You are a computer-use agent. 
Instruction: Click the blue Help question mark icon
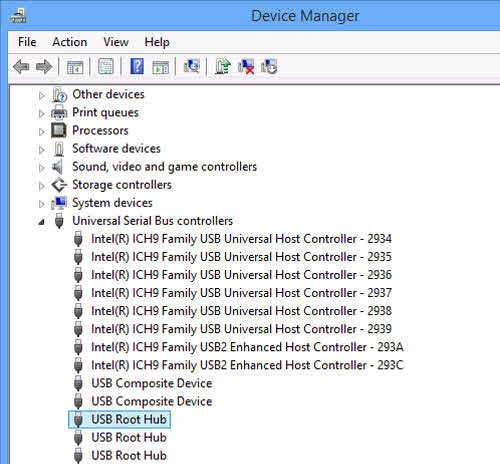click(x=137, y=66)
